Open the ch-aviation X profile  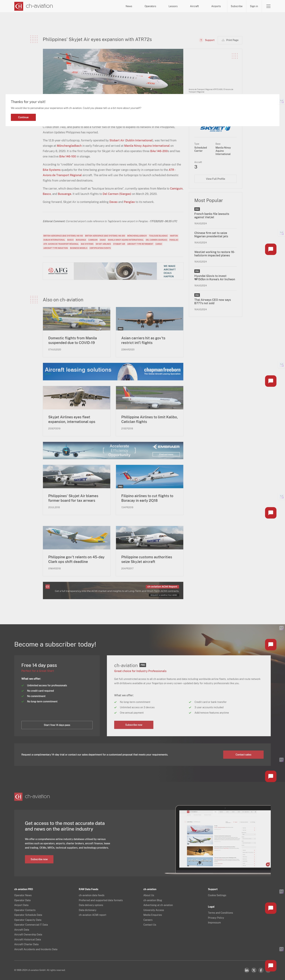(x=254, y=970)
